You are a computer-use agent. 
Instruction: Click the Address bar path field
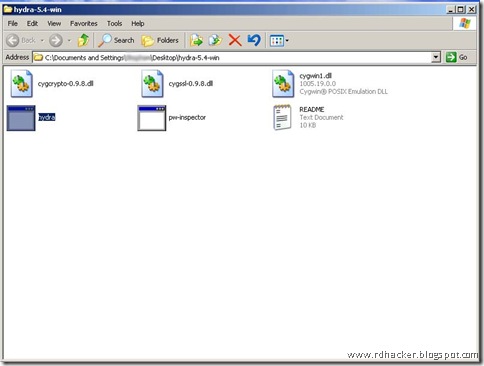point(232,58)
